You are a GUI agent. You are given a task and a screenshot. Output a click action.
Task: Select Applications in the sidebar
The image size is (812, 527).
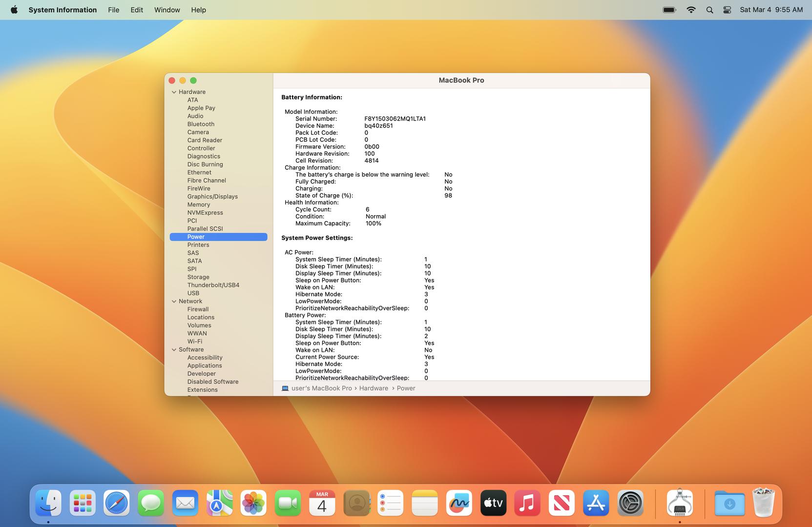205,365
